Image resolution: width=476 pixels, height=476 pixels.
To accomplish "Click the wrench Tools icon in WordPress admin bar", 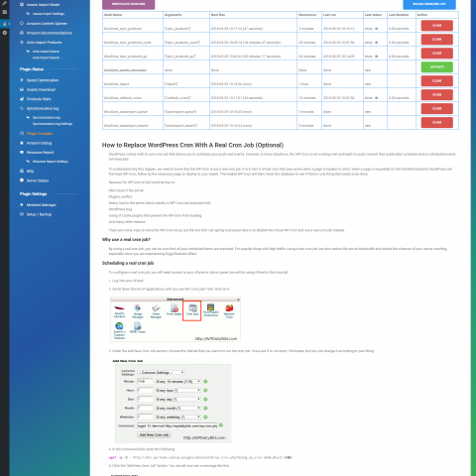I will [x=5, y=3].
